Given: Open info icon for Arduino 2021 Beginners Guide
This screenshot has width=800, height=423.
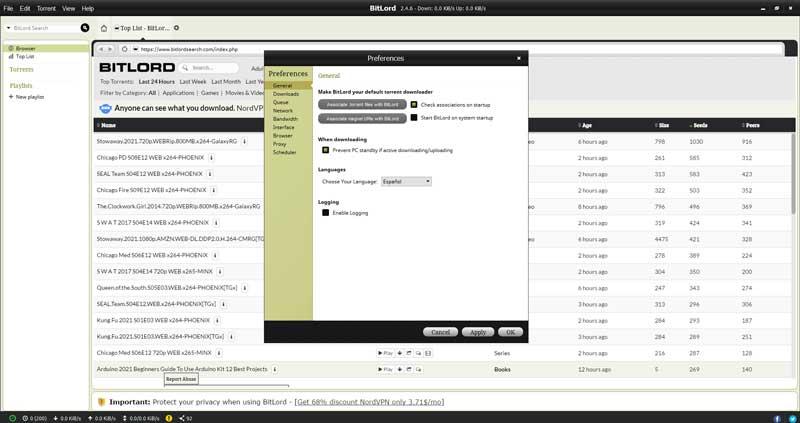Looking at the screenshot, I should click(274, 369).
